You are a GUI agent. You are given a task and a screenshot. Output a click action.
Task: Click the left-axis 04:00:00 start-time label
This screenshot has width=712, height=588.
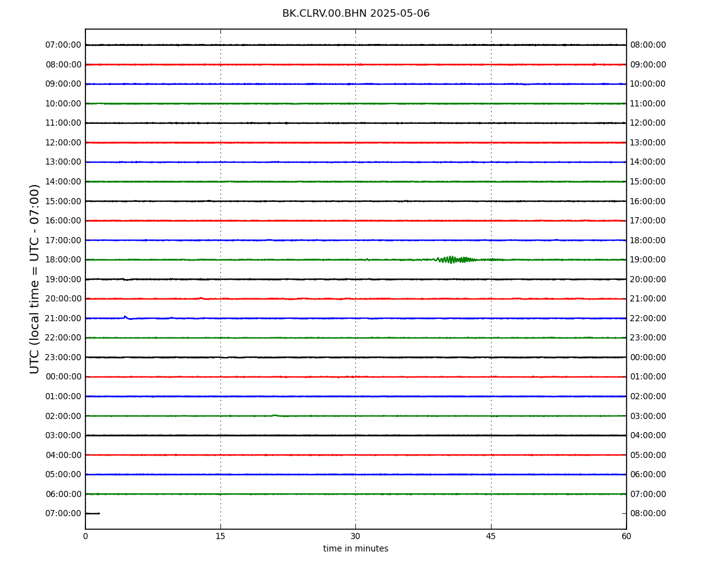click(64, 455)
